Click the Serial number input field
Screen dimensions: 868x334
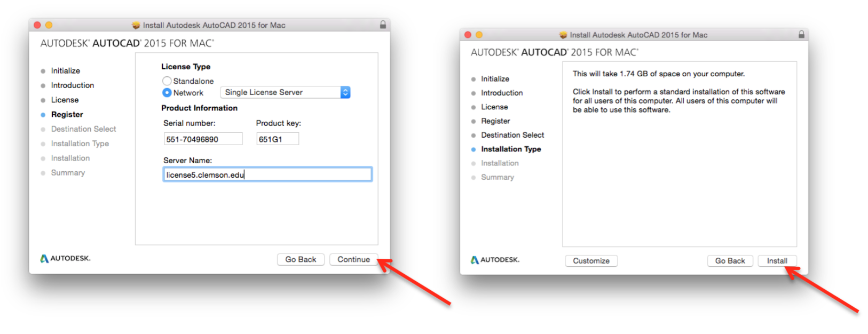coord(203,139)
